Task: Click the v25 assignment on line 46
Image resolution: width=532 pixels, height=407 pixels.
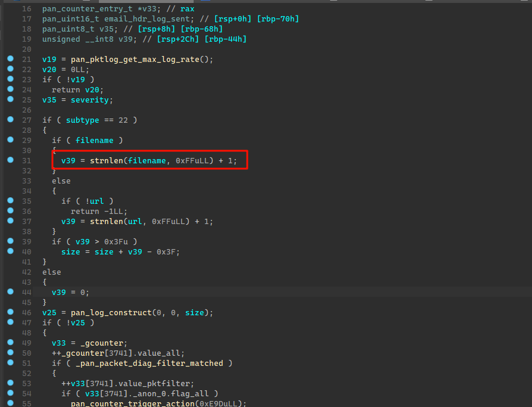Action: (49, 313)
